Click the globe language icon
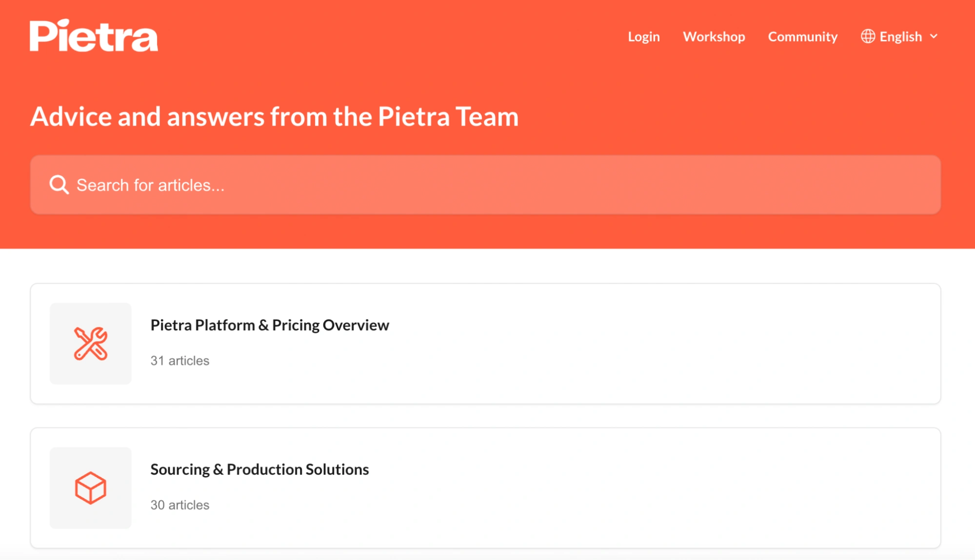Viewport: 975px width, 560px height. [x=868, y=37]
